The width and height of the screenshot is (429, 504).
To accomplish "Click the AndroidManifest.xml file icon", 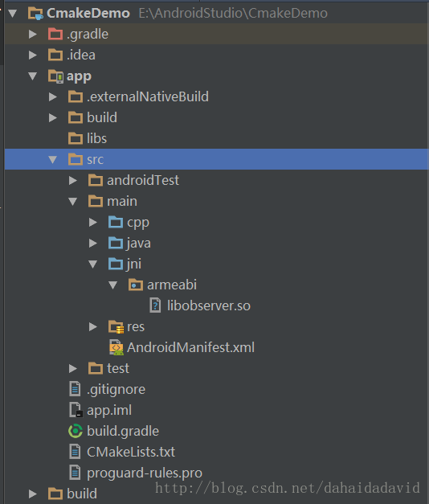I will point(116,347).
